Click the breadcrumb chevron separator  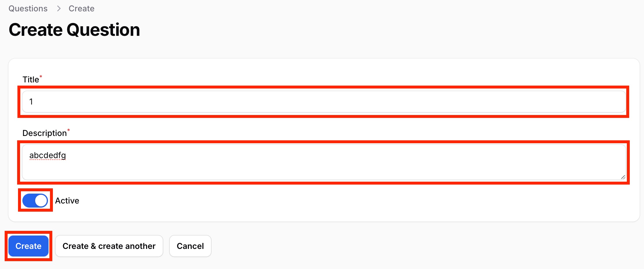click(59, 9)
